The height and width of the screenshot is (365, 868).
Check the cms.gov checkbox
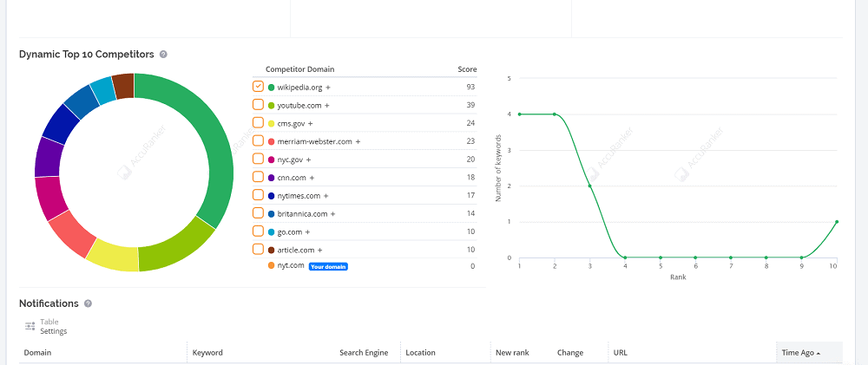click(x=258, y=122)
